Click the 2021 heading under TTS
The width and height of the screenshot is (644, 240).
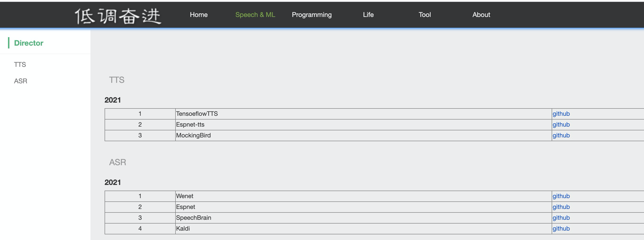click(x=113, y=100)
